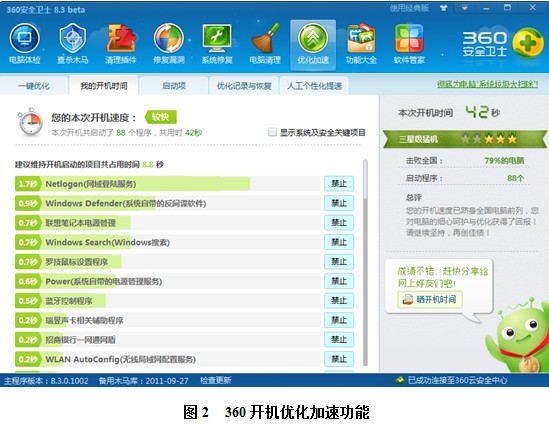Screen dimensions: 549x427
Task: Click 禁止 for 罗技鼠标设置程序
Action: tap(339, 261)
